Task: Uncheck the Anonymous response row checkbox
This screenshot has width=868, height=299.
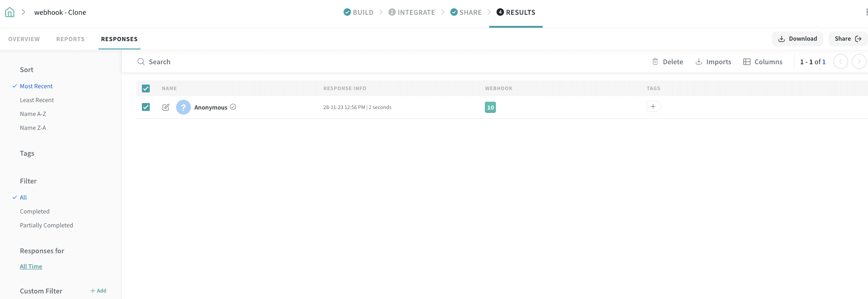Action: [146, 107]
